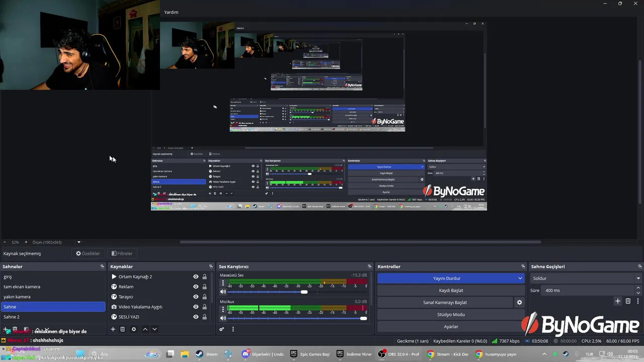Image resolution: width=644 pixels, height=362 pixels.
Task: Click Kaydı Başlat to start recording
Action: [x=451, y=290]
